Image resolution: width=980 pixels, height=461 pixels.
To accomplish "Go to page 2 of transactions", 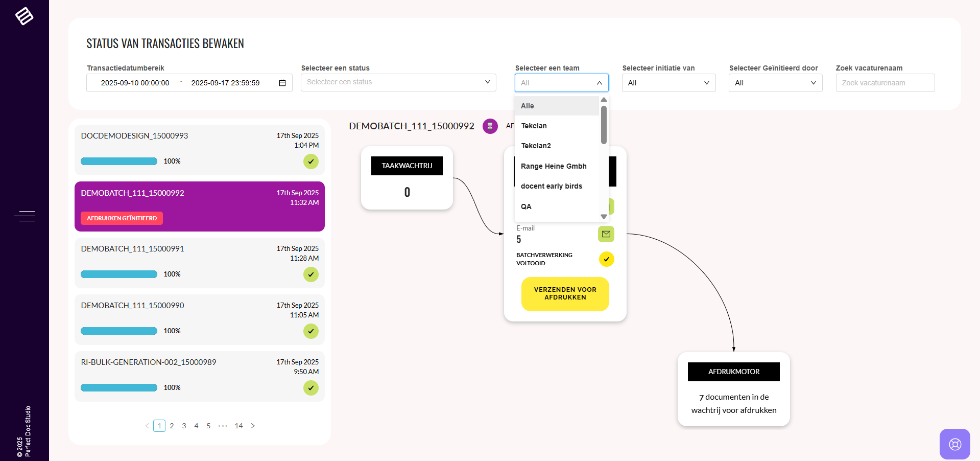I will (x=172, y=426).
